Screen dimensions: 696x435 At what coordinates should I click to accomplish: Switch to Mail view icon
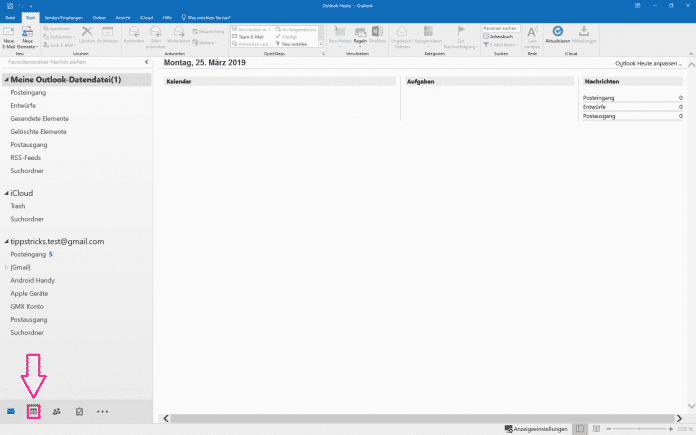[11, 411]
